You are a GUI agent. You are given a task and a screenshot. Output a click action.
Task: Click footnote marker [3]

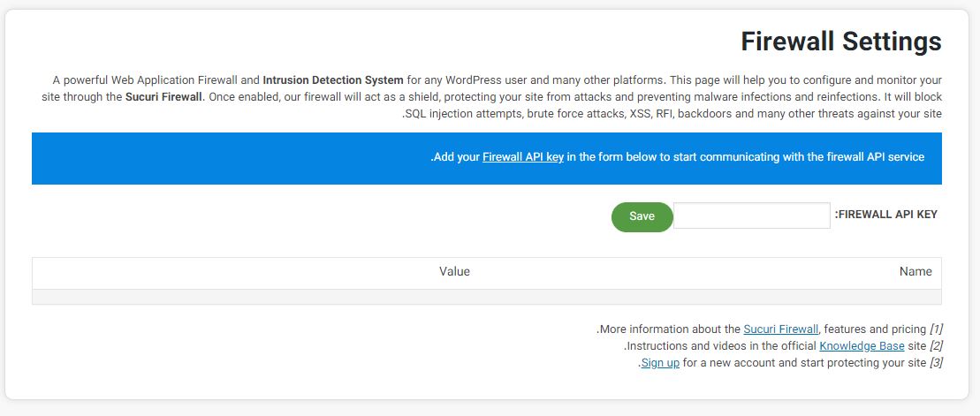936,363
